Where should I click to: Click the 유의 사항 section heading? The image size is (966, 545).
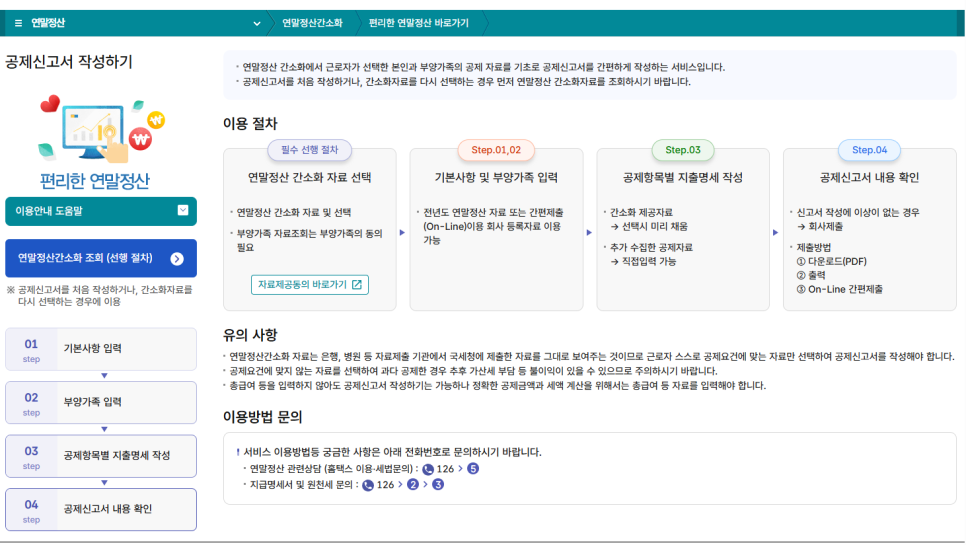pos(250,335)
